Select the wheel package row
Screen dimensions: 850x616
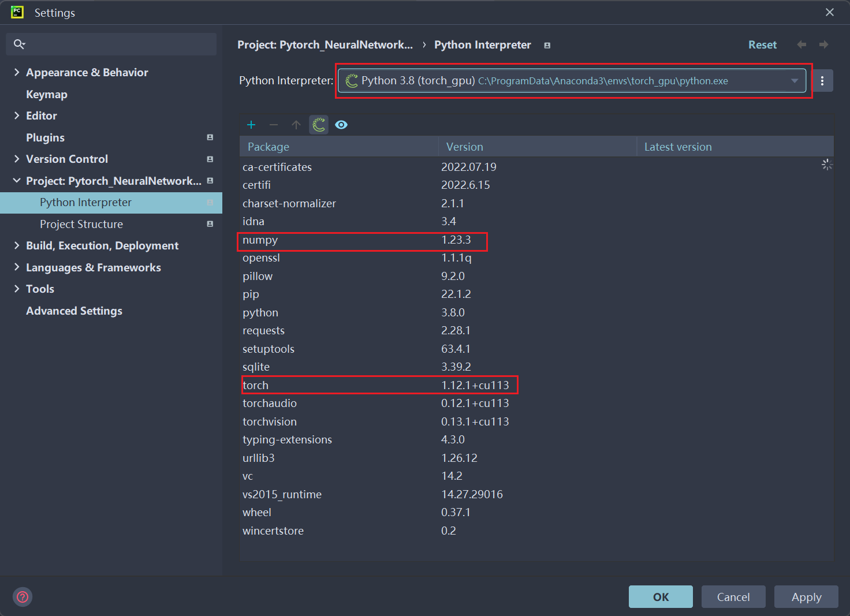[536, 512]
